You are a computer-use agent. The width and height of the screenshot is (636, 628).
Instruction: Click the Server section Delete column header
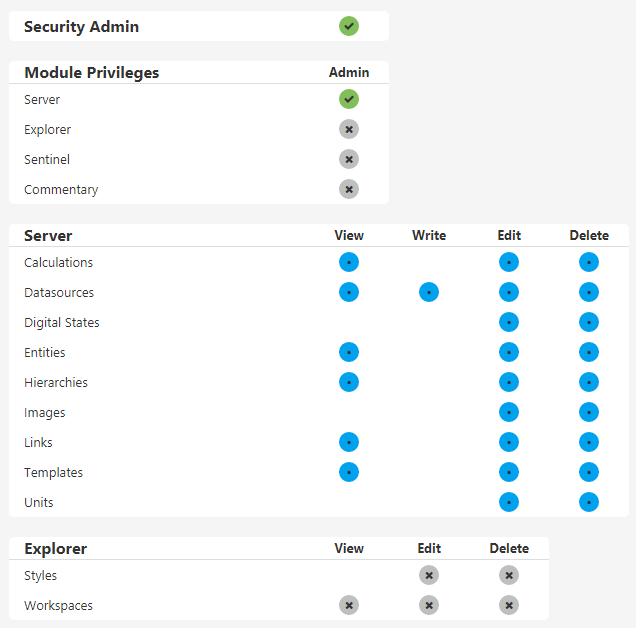[588, 235]
